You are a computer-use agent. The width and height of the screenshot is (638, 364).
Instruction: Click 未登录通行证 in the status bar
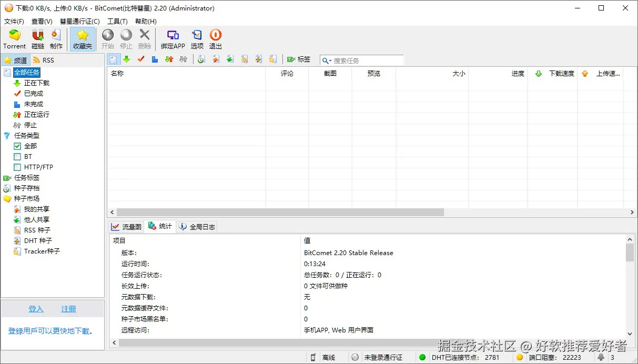(383, 358)
